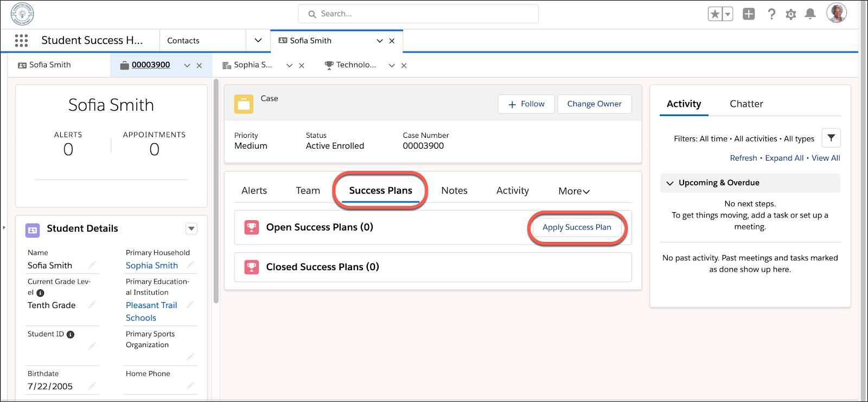Open the Open Success Plans (0) heading
Screen dimensions: 868x402
pos(320,227)
